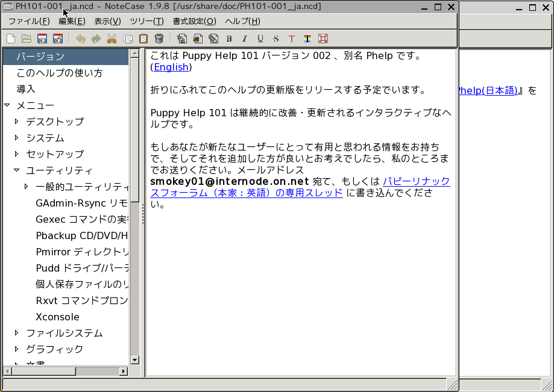Image resolution: width=554 pixels, height=392 pixels.
Task: Open the ヘルプ(H) menu
Action: [243, 21]
